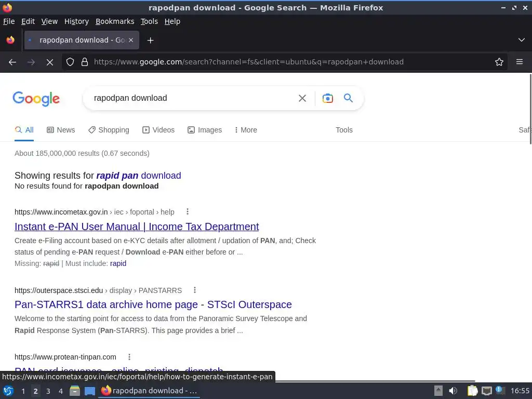Open volume control in system tray
Viewport: 532px width, 399px height.
pos(453,391)
